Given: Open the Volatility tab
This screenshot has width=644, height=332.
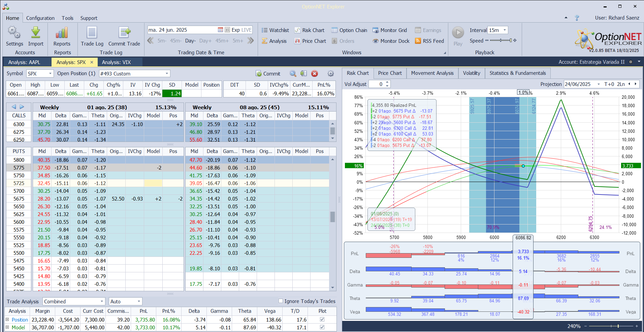Looking at the screenshot, I should pyautogui.click(x=472, y=73).
